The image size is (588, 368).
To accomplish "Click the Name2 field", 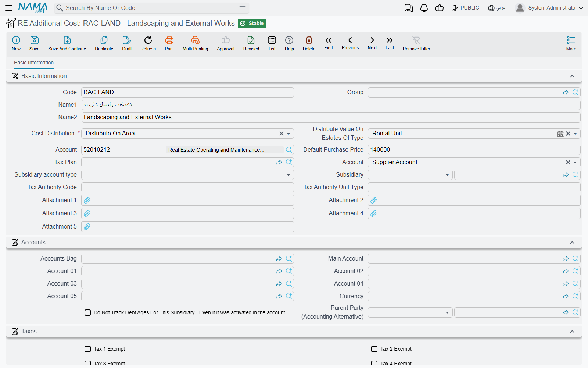I will click(331, 117).
